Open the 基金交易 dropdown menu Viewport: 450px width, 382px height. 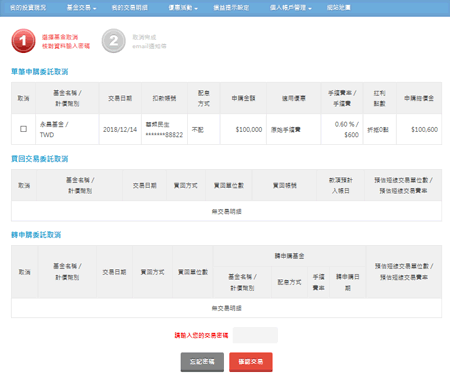tap(81, 8)
